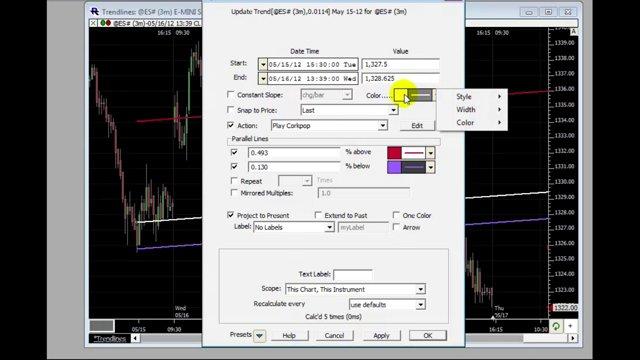Open the Width submenu
This screenshot has width=640, height=360.
point(472,109)
